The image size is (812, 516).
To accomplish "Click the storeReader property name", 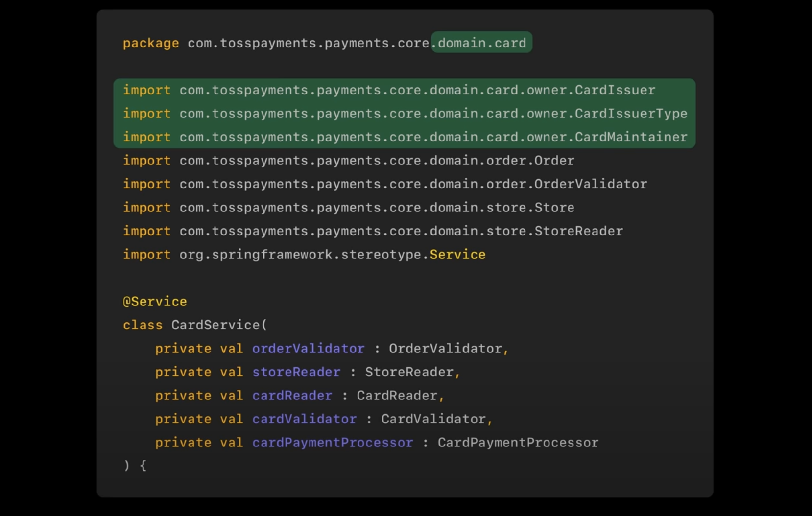I will 296,372.
